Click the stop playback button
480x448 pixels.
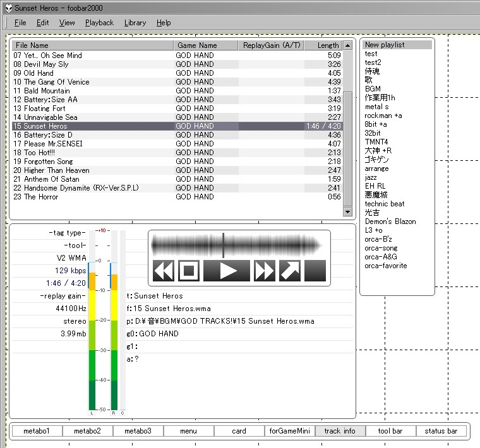tap(189, 271)
